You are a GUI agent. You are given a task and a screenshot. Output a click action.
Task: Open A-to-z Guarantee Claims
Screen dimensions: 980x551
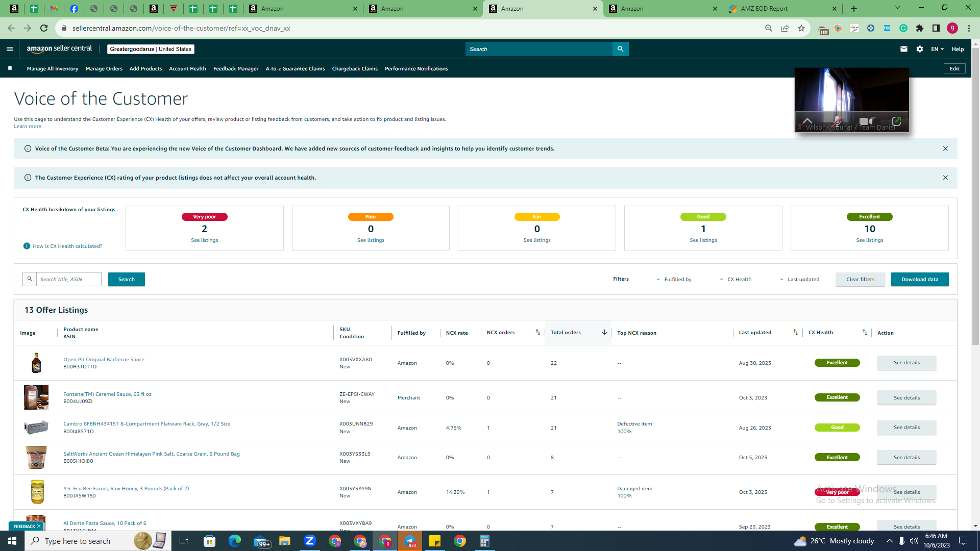(x=295, y=69)
